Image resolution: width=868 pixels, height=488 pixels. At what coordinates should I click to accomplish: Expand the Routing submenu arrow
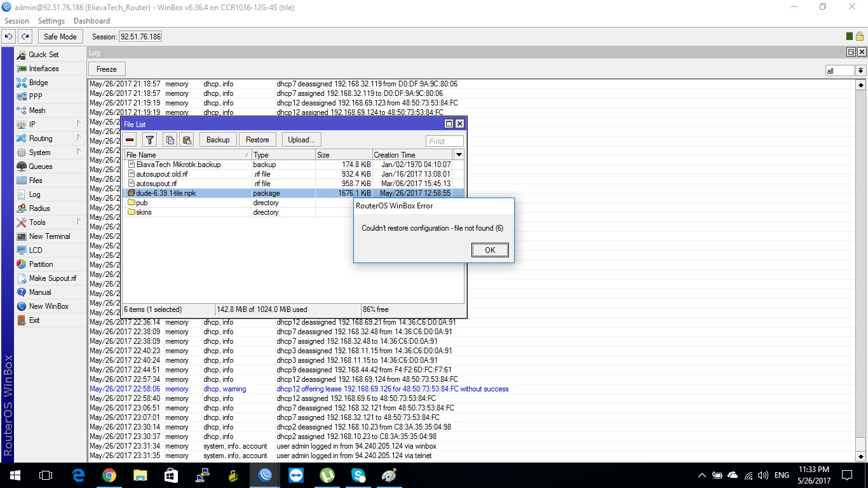tap(79, 138)
